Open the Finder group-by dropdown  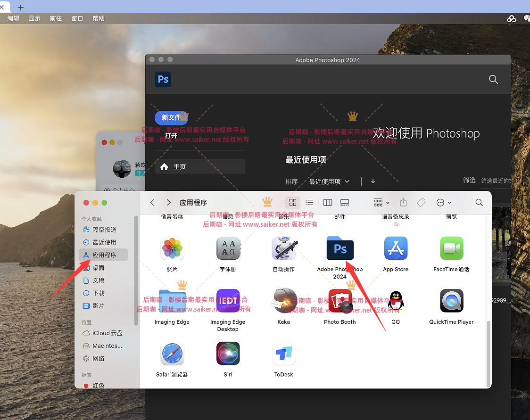coord(381,202)
